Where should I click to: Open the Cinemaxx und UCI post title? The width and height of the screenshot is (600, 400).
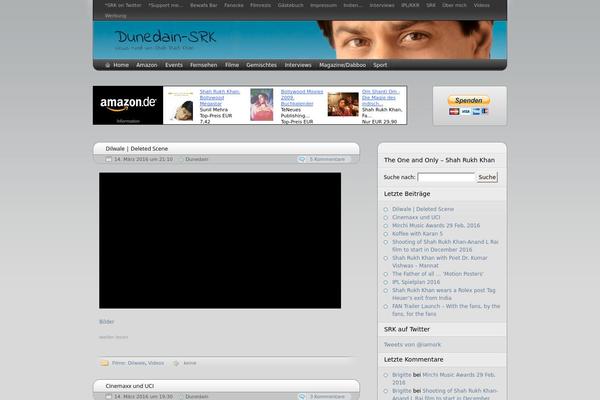(x=130, y=386)
